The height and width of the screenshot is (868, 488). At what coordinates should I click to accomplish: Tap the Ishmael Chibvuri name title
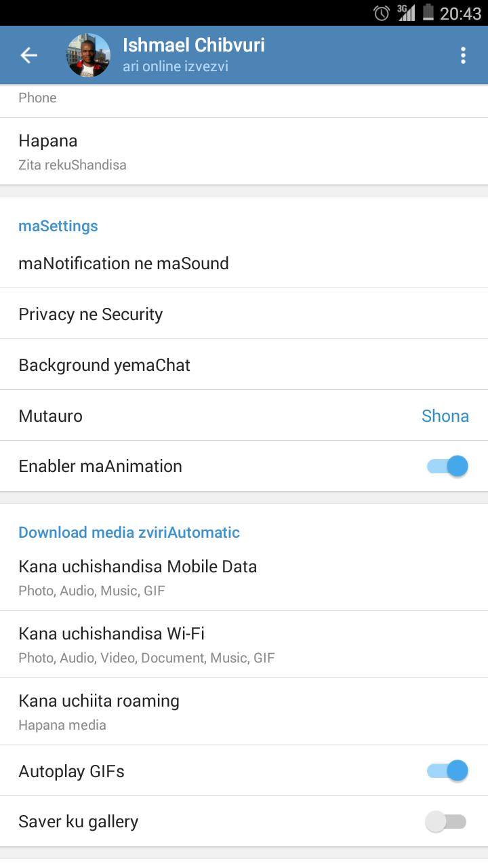(194, 45)
